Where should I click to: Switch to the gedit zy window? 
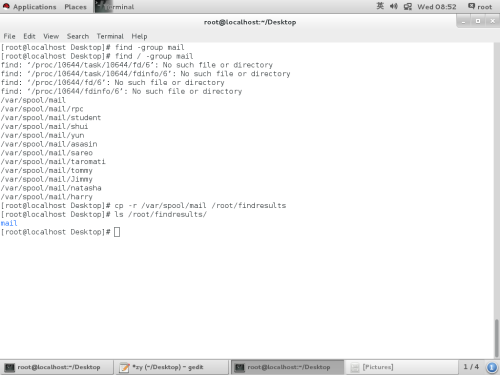[x=172, y=367]
